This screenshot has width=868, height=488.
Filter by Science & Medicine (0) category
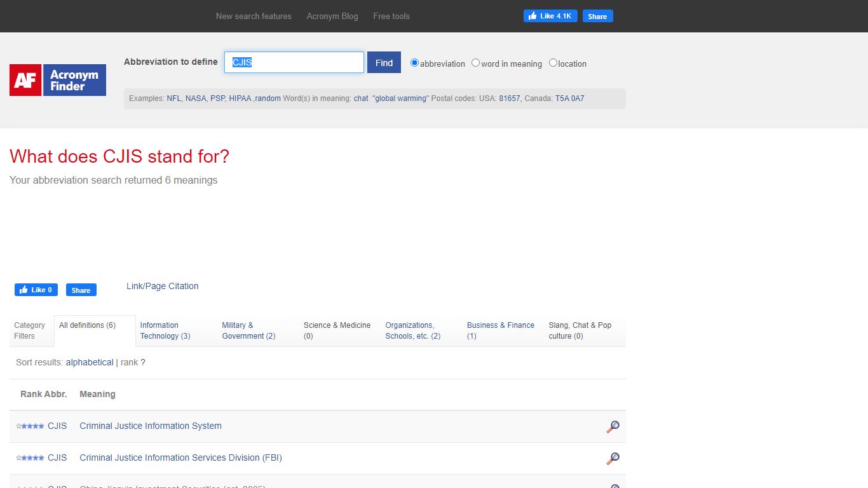point(337,330)
